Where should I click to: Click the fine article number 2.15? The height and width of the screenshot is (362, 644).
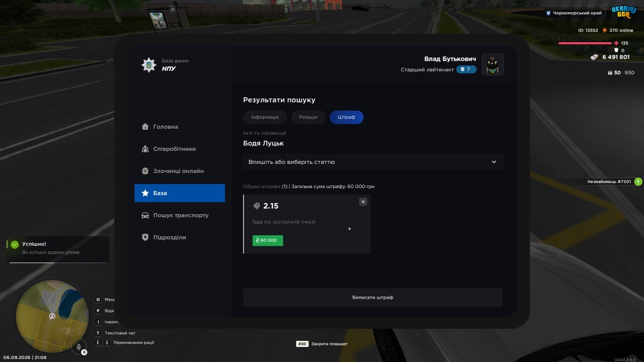point(271,206)
